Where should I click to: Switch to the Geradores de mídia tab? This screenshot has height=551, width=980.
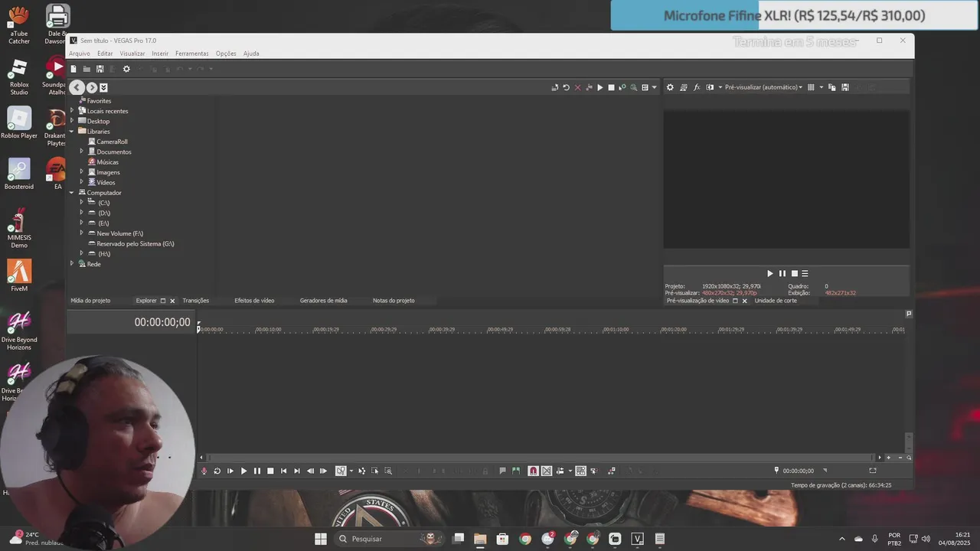click(x=323, y=301)
